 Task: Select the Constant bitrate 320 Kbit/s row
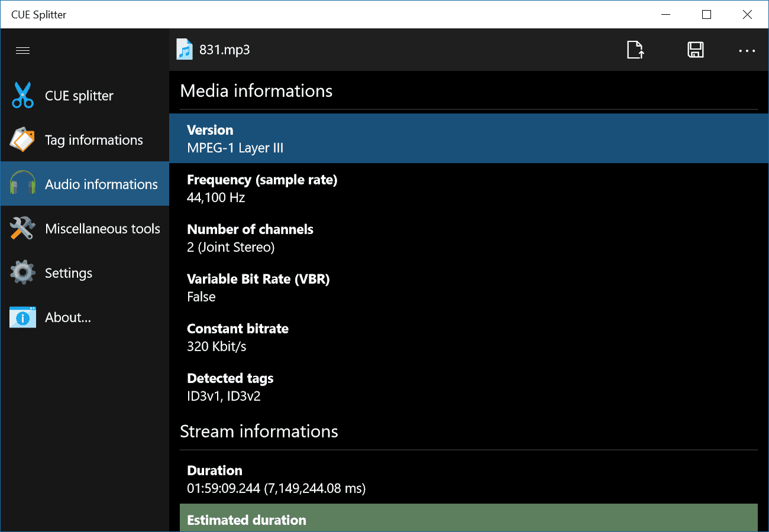(468, 337)
